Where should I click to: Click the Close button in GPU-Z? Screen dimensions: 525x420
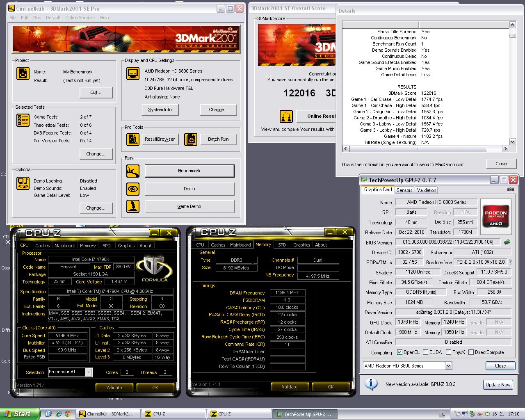click(x=500, y=365)
